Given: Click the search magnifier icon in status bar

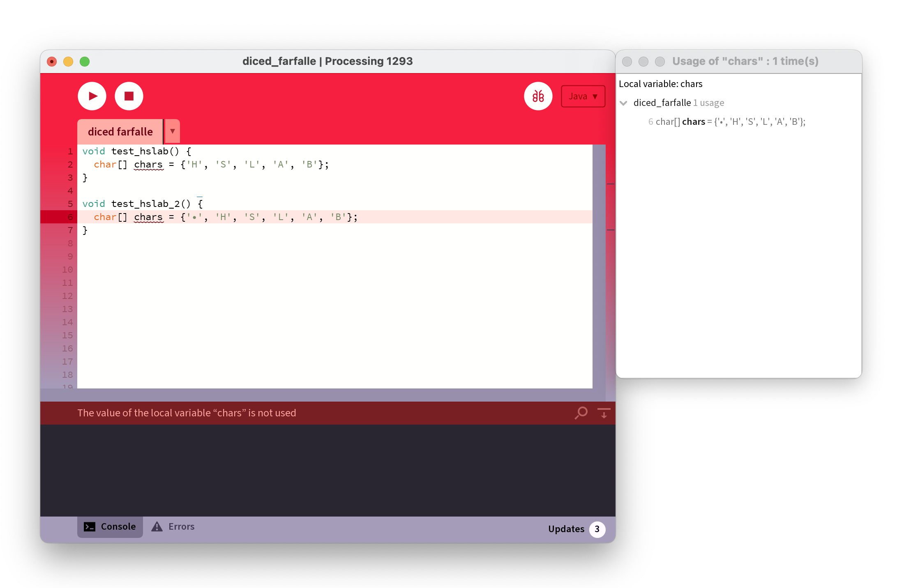Looking at the screenshot, I should click(x=581, y=413).
